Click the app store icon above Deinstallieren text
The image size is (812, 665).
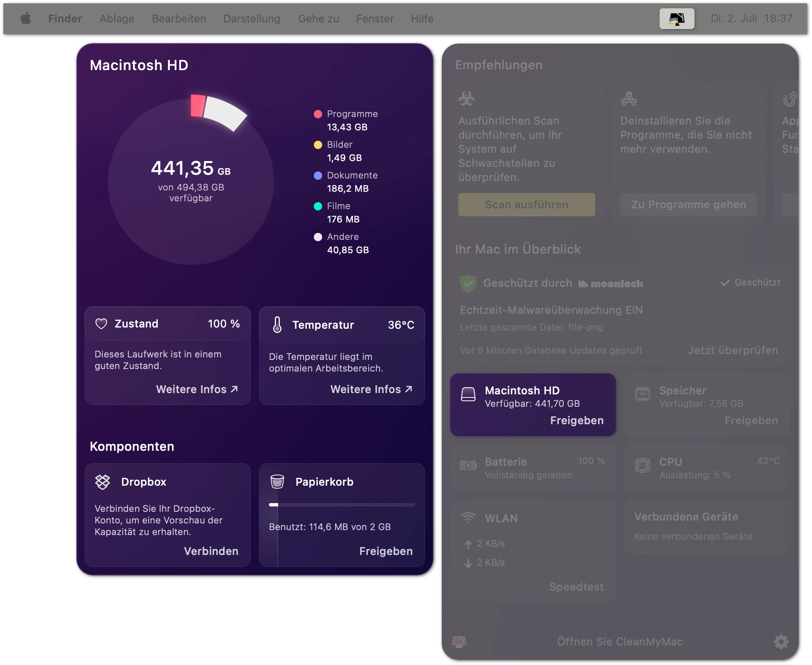click(629, 99)
